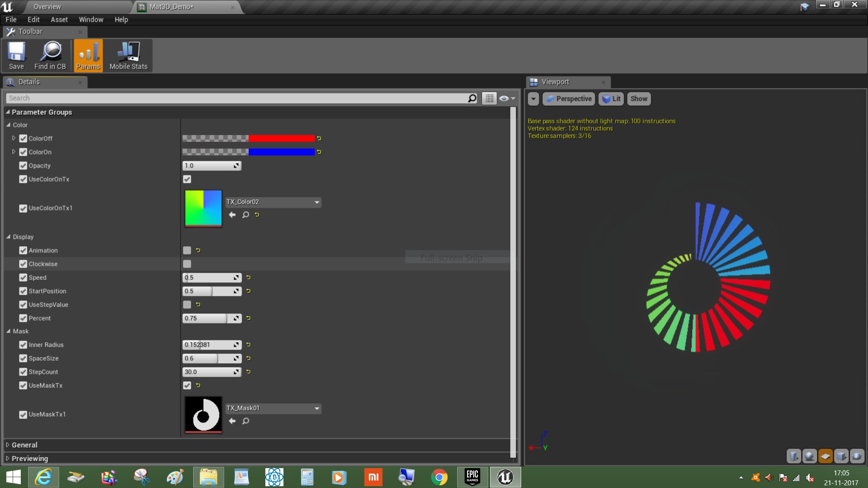Click the Perspective viewport button

[569, 99]
